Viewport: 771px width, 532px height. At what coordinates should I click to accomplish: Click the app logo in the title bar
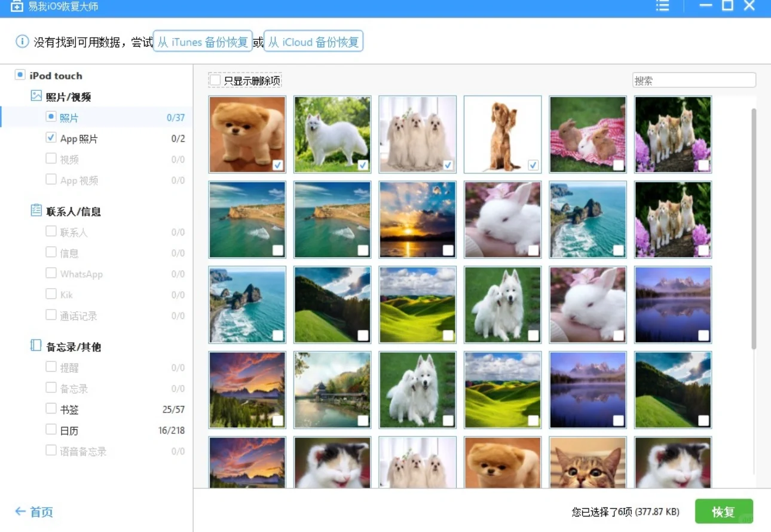(x=17, y=7)
